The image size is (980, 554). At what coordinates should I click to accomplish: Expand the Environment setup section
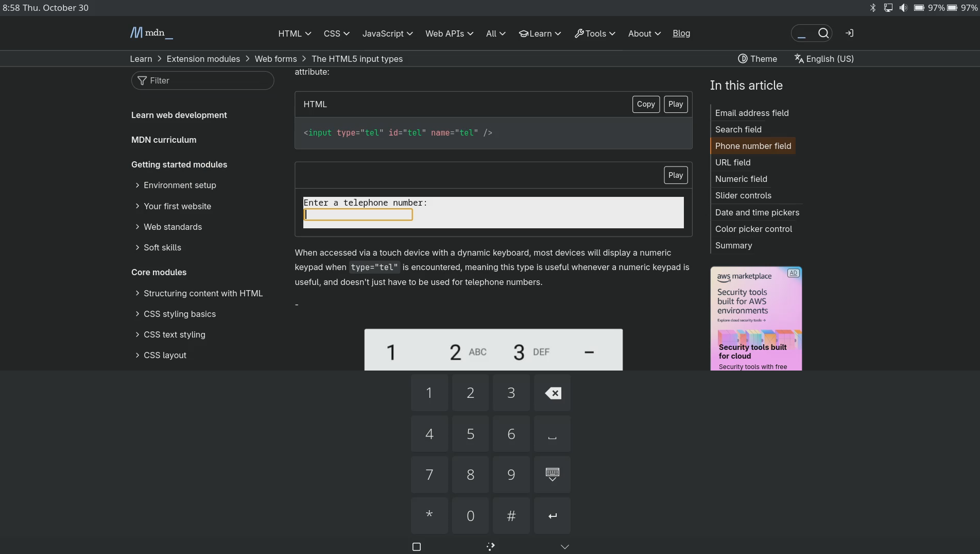pyautogui.click(x=180, y=185)
